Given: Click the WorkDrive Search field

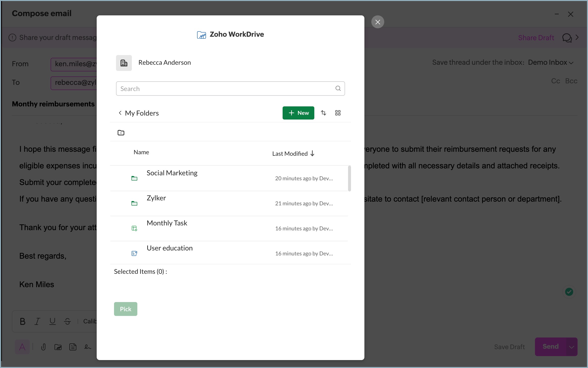Looking at the screenshot, I should point(230,89).
